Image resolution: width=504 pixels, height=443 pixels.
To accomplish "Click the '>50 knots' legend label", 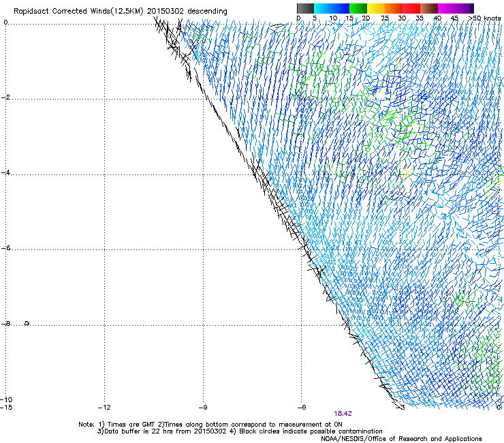I will pos(484,18).
